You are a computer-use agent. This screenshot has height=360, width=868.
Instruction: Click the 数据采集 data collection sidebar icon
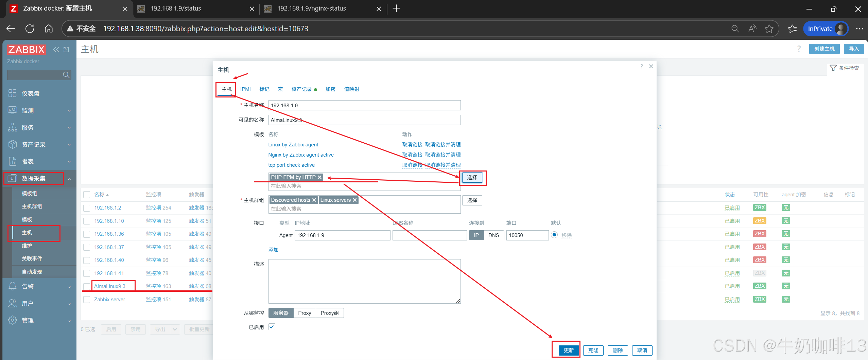coord(13,178)
